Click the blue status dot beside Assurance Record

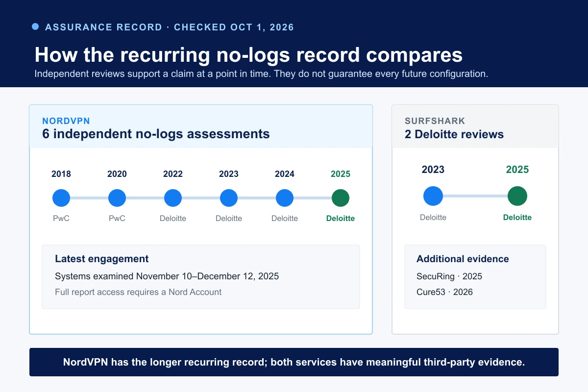35,26
